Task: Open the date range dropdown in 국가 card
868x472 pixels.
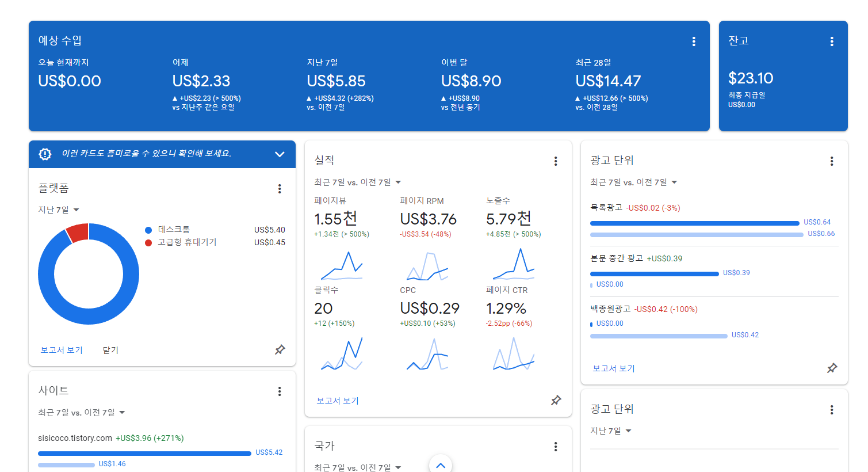Action: (358, 467)
